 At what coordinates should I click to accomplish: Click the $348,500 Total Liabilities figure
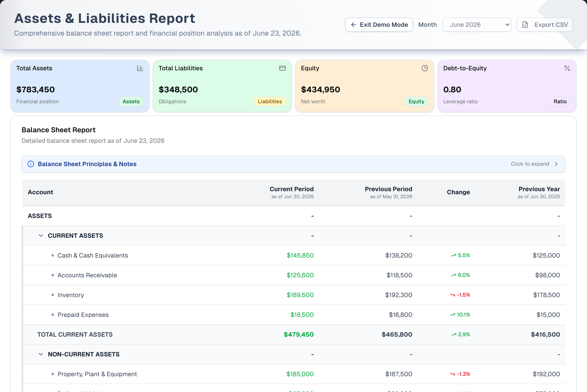point(178,89)
